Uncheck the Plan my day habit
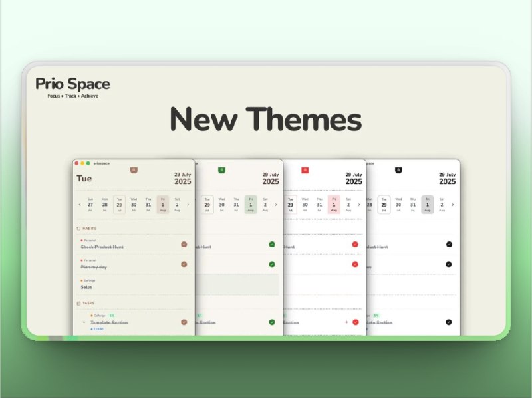532x398 pixels. pos(184,264)
